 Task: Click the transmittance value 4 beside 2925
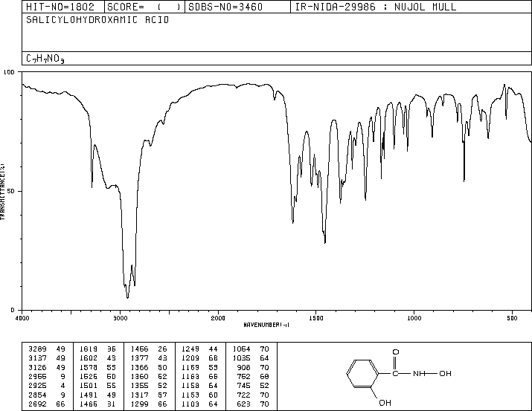point(63,386)
